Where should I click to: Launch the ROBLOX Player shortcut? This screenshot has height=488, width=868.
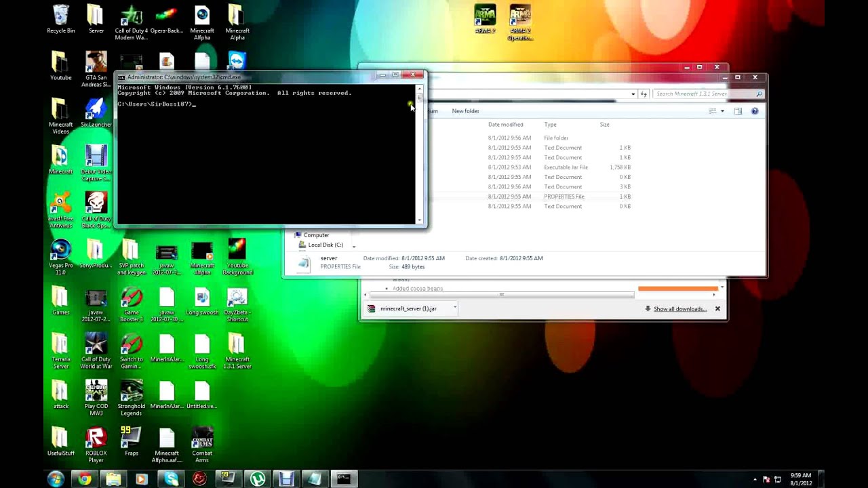[96, 445]
